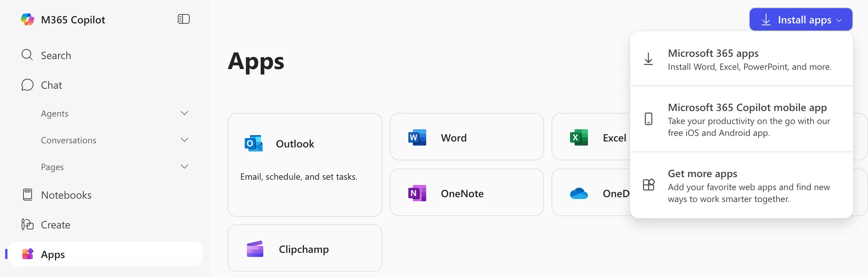Click the Install apps dropdown button
This screenshot has height=277, width=868.
(801, 20)
